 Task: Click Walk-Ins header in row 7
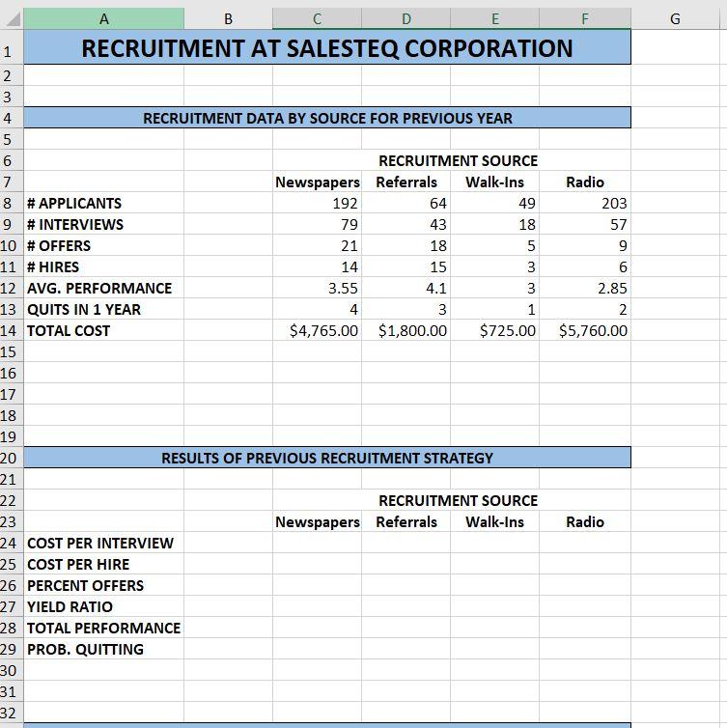(495, 182)
